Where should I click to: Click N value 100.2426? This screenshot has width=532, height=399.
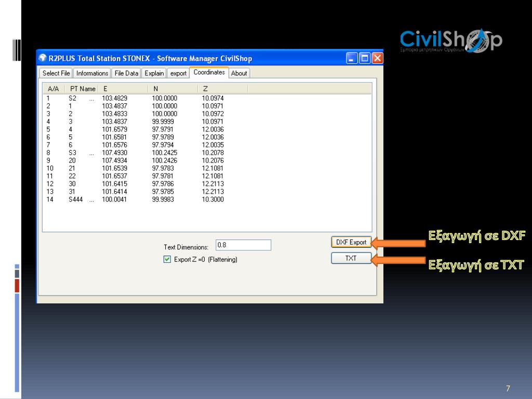pyautogui.click(x=165, y=161)
